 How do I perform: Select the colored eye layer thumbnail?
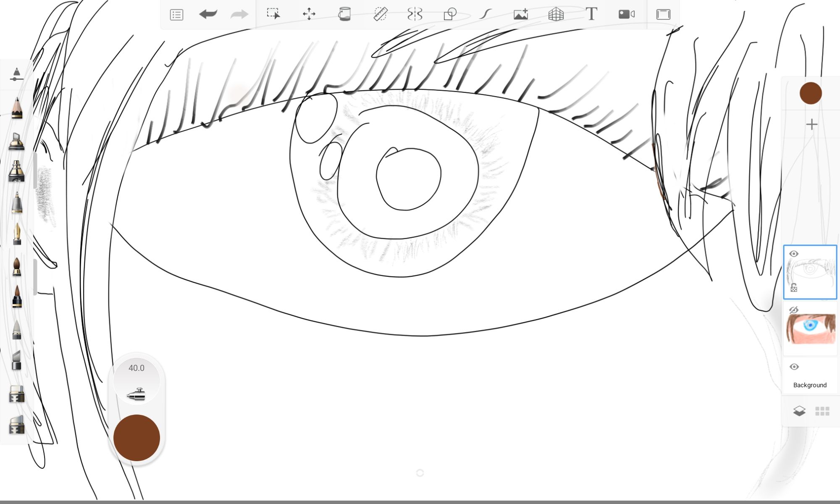810,329
